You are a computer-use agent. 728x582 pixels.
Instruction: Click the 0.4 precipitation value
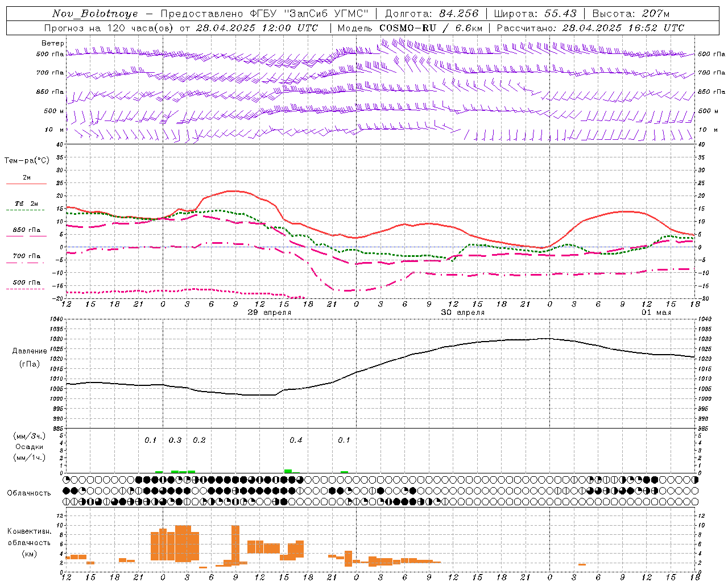point(296,440)
